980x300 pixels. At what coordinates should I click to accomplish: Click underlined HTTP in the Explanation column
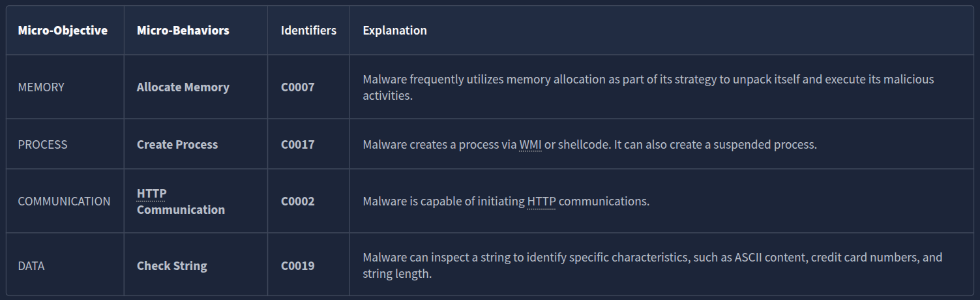tap(541, 202)
